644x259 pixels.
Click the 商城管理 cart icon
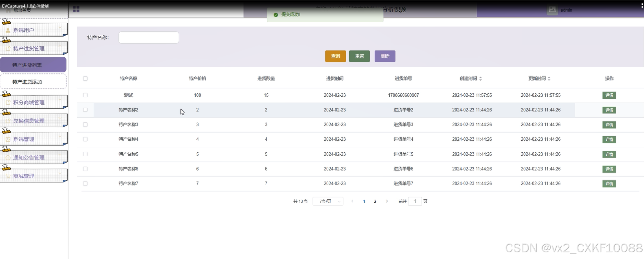click(x=8, y=176)
